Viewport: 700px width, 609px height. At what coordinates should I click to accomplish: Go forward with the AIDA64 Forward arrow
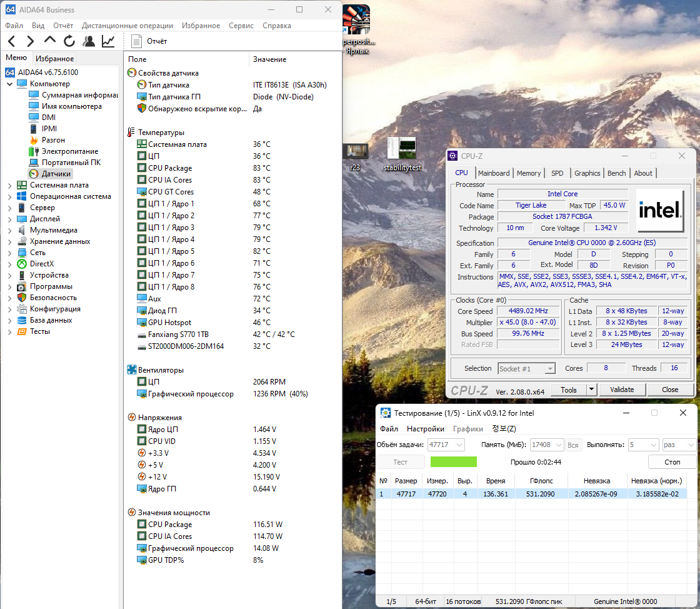pos(30,41)
